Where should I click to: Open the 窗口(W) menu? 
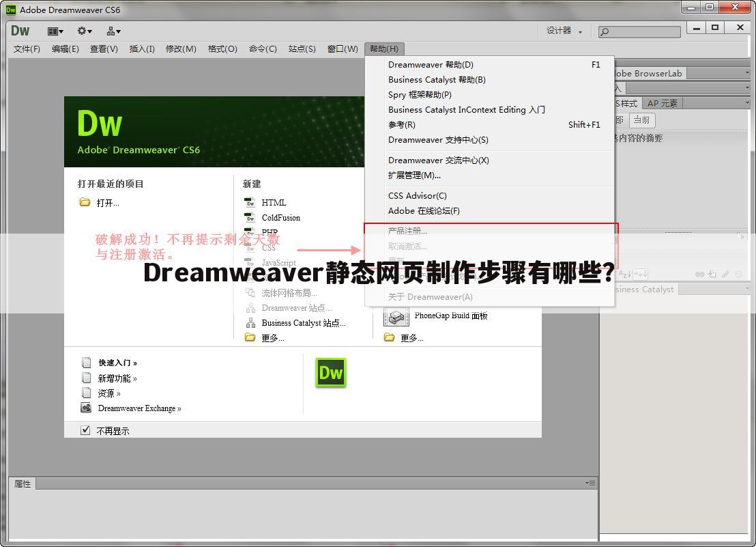coord(343,48)
